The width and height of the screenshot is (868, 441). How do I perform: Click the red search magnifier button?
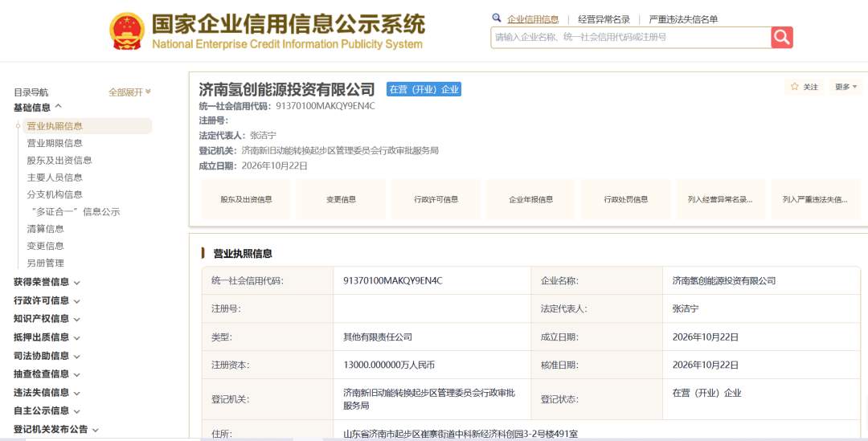point(782,37)
